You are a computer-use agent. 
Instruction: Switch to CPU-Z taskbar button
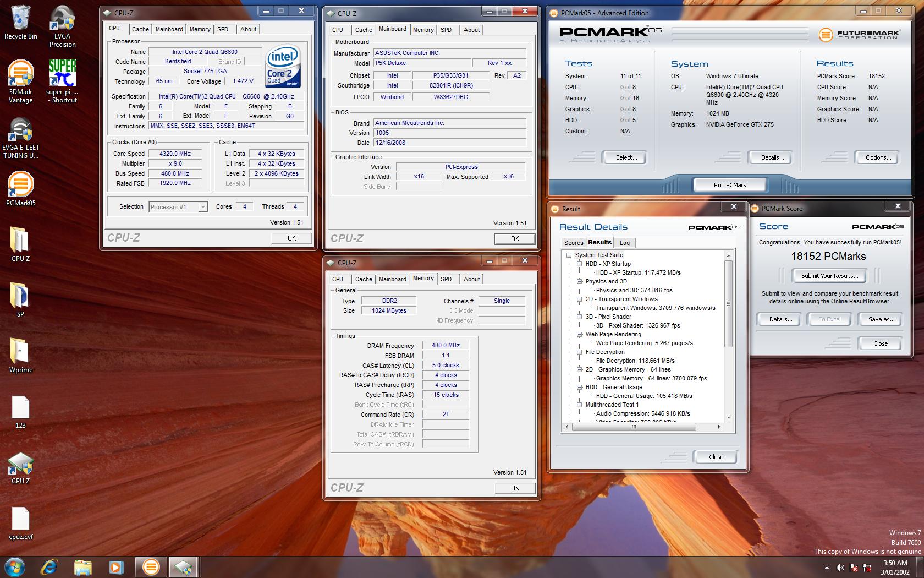pyautogui.click(x=183, y=567)
